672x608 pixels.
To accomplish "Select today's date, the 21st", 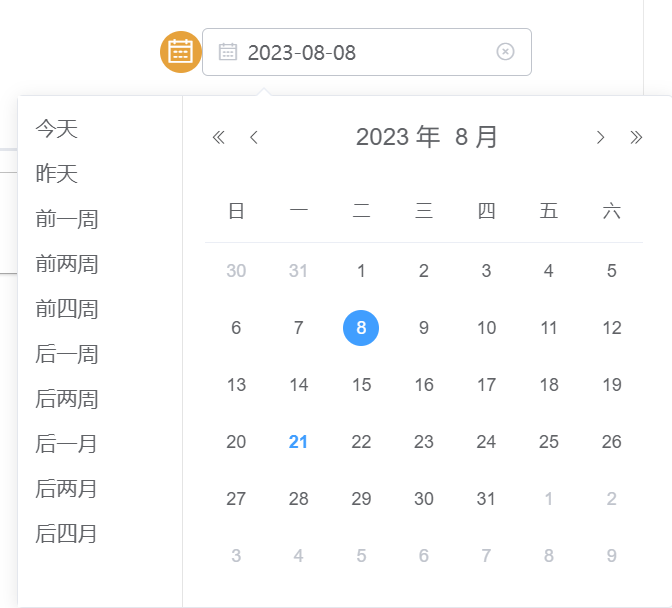I will point(298,442).
